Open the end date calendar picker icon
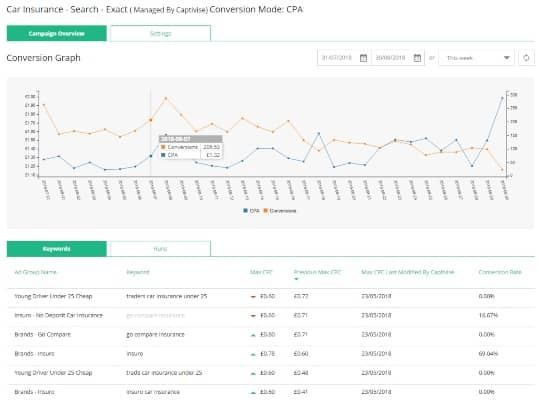Screen dimensions: 539x400 (x=417, y=58)
